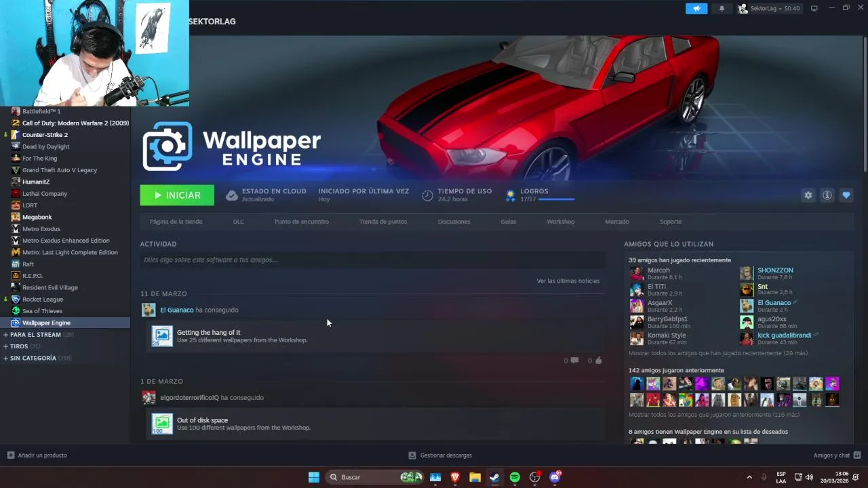
Task: Click Getting the hang of it achievement icon
Action: (162, 336)
